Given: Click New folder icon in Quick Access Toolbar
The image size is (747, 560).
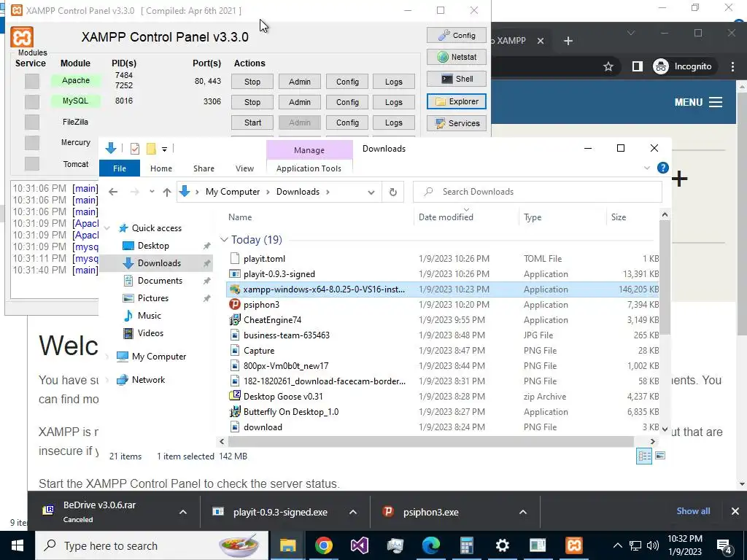Looking at the screenshot, I should click(x=151, y=149).
